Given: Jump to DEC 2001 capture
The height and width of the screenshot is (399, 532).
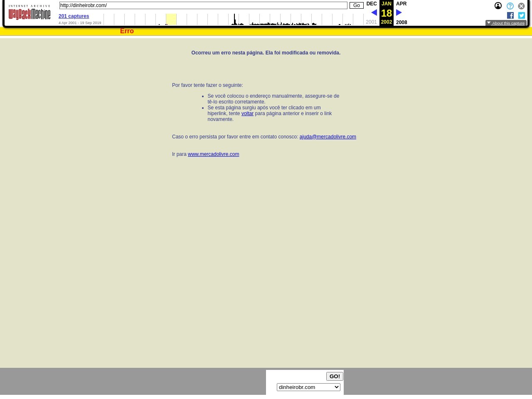Looking at the screenshot, I should [372, 4].
